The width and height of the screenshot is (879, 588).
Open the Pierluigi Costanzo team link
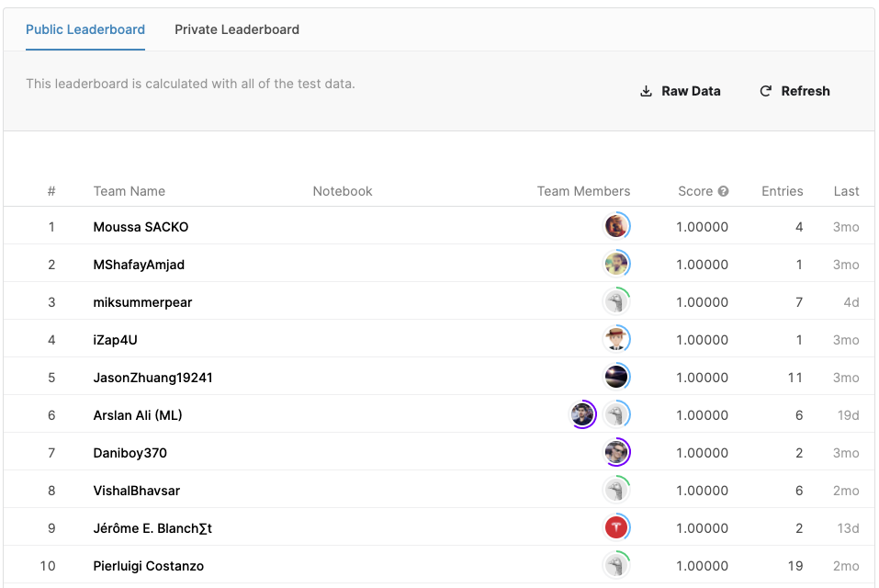[148, 566]
